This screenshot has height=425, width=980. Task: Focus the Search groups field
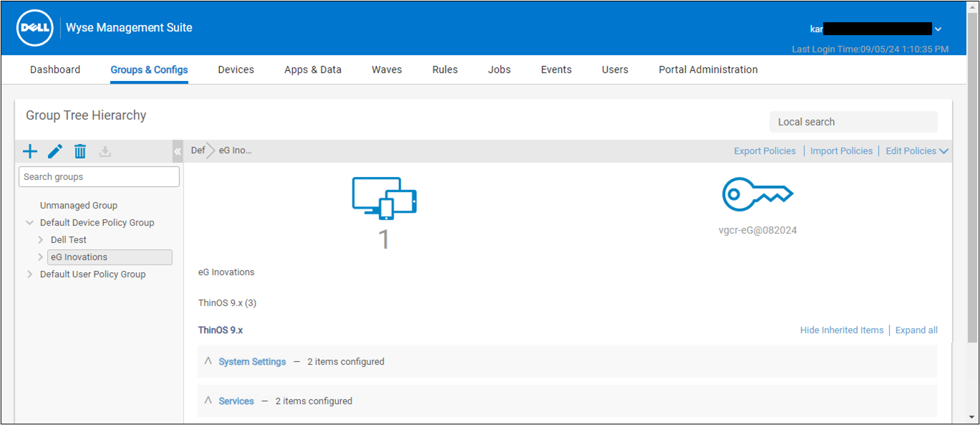99,177
